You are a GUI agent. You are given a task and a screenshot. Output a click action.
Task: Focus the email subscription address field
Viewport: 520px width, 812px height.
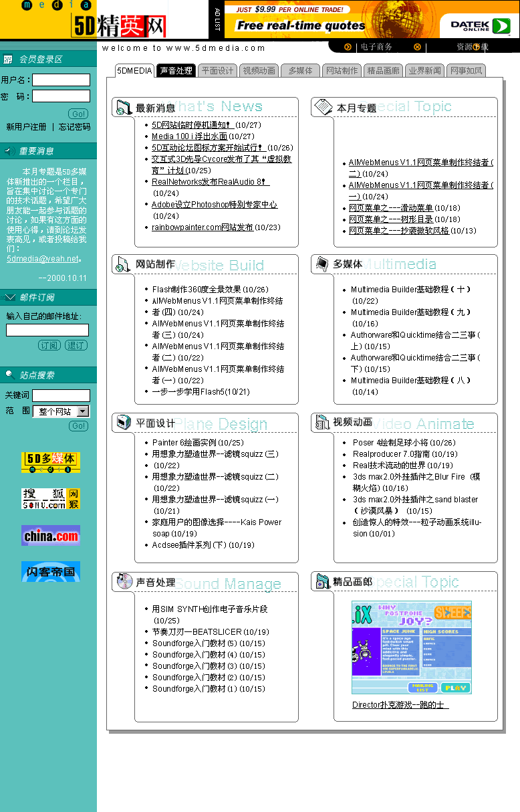click(47, 330)
